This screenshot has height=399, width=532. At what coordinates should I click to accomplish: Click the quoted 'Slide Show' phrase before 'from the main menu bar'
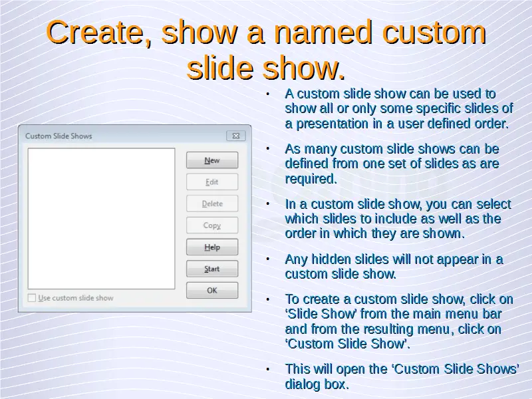click(x=315, y=314)
